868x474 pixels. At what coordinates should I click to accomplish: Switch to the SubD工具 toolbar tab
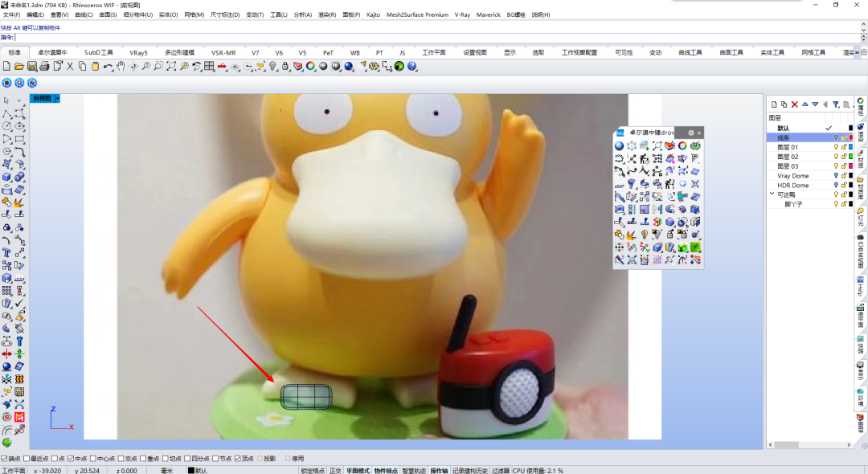(99, 52)
